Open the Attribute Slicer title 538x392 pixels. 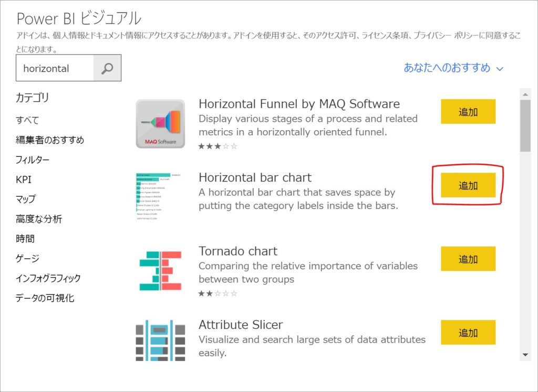coord(241,324)
